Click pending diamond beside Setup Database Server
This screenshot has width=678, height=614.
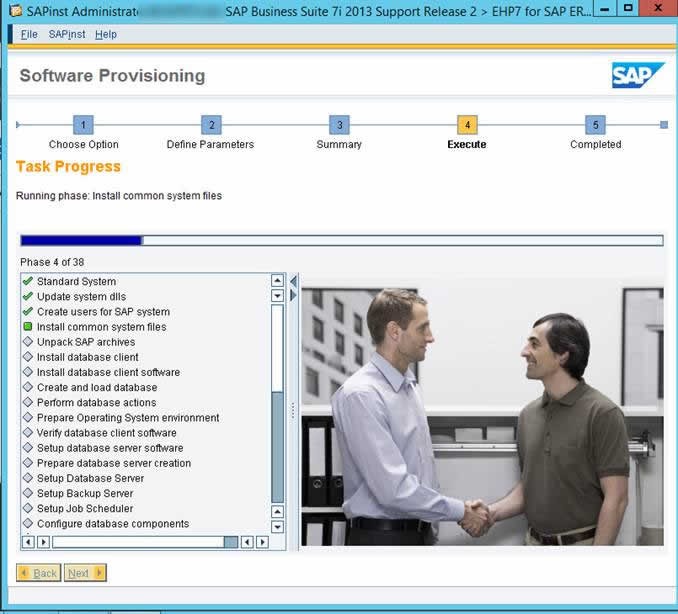point(28,477)
